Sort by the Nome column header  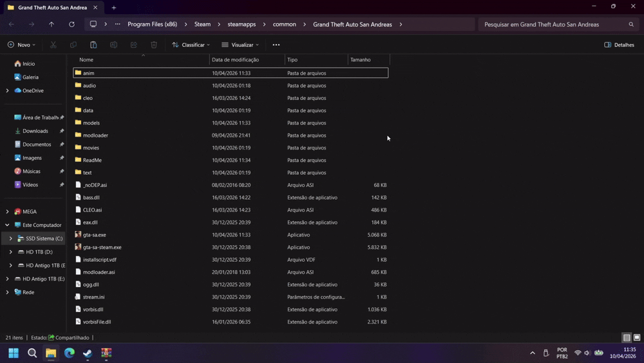[142, 59]
